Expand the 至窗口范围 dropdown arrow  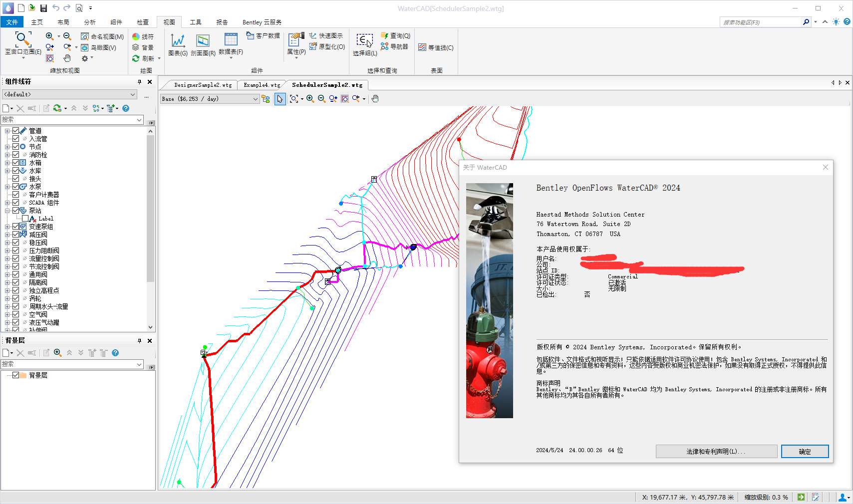pyautogui.click(x=23, y=58)
